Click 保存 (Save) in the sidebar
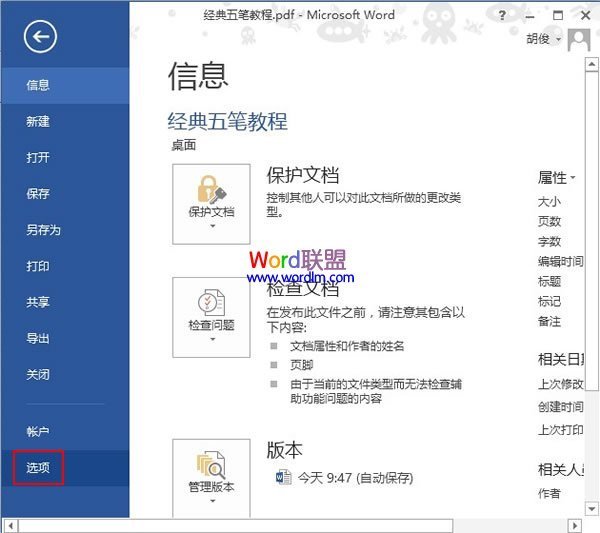Screen dimensions: 600x533 tap(38, 193)
